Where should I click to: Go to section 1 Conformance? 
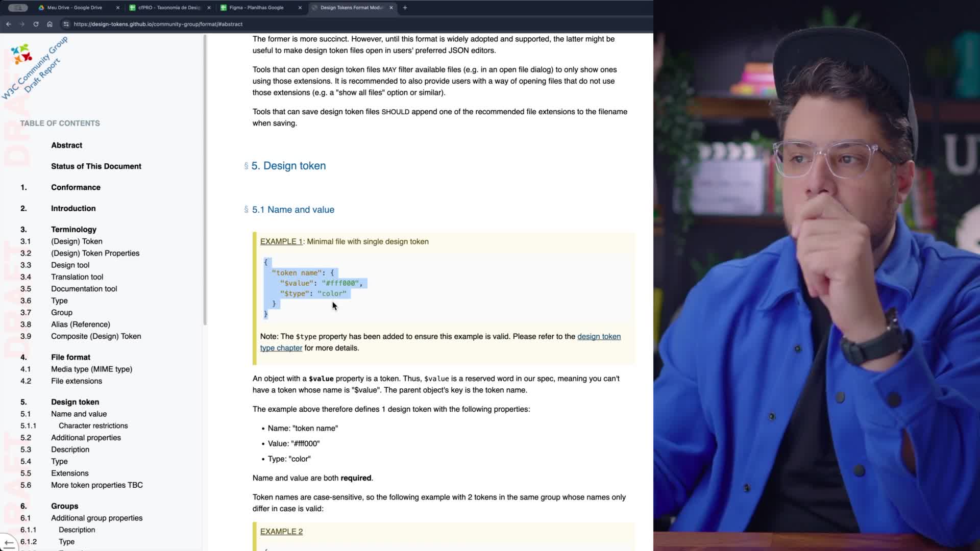tap(76, 187)
